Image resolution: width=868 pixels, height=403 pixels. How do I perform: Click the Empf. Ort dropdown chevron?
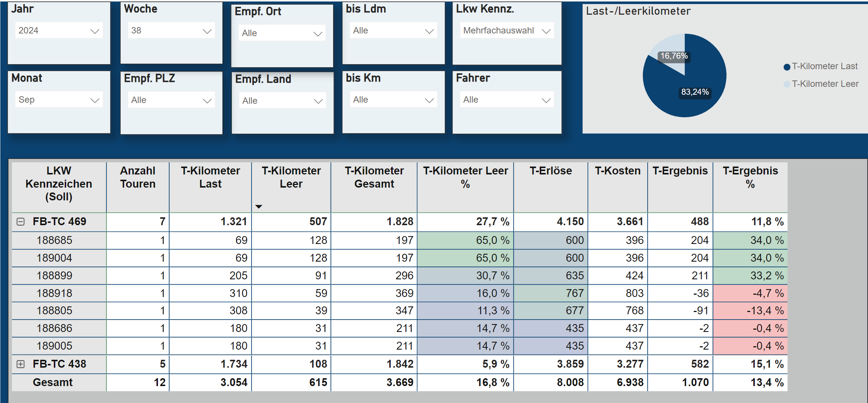pos(318,34)
